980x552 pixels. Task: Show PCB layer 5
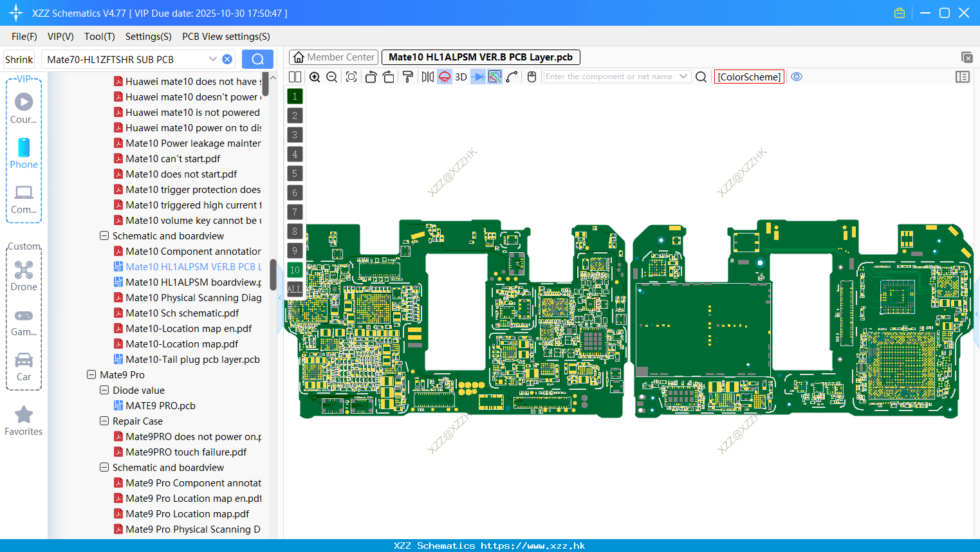(295, 174)
